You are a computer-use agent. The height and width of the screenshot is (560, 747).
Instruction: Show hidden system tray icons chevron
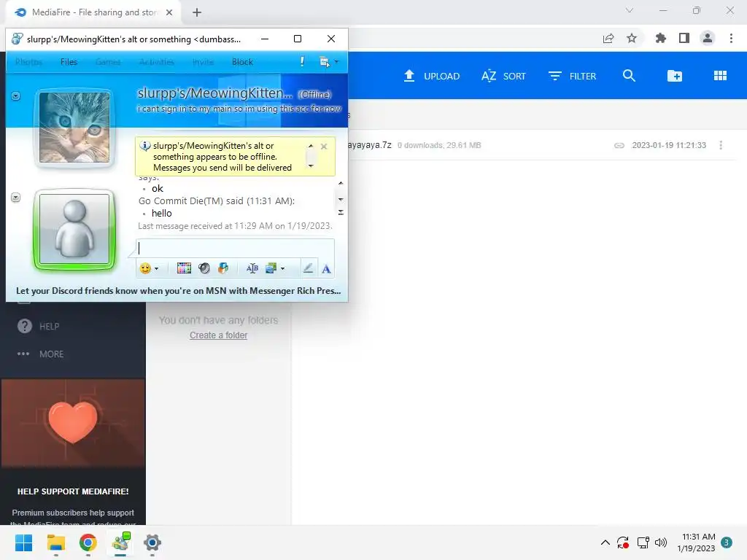(x=605, y=542)
